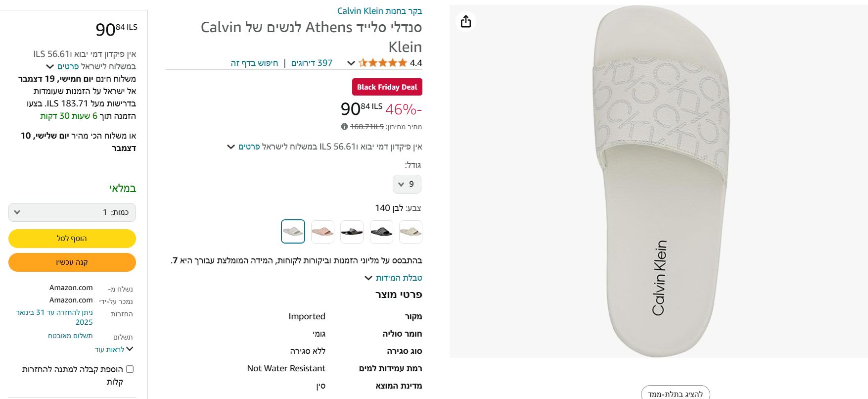Click the info icon beside the list price
The height and width of the screenshot is (399, 868).
[344, 127]
